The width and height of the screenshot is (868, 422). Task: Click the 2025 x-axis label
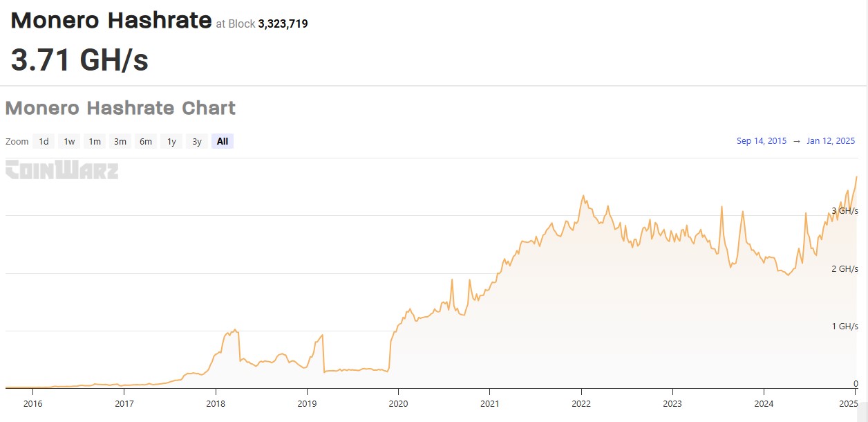848,403
